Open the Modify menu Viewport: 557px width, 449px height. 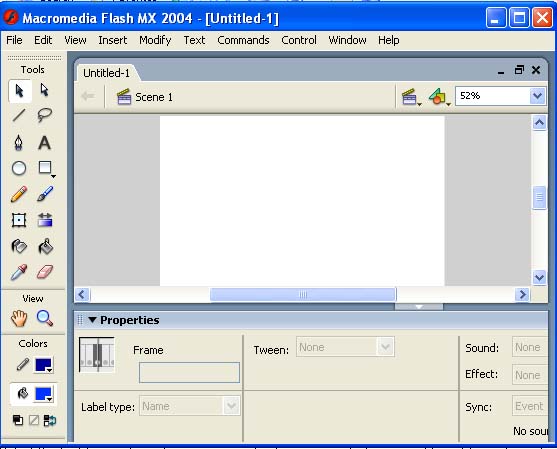[x=155, y=40]
